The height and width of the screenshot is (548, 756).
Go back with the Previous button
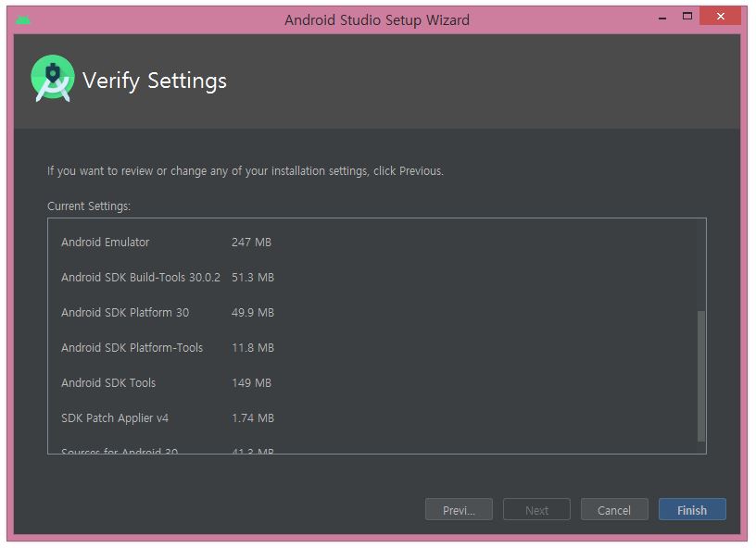point(459,509)
